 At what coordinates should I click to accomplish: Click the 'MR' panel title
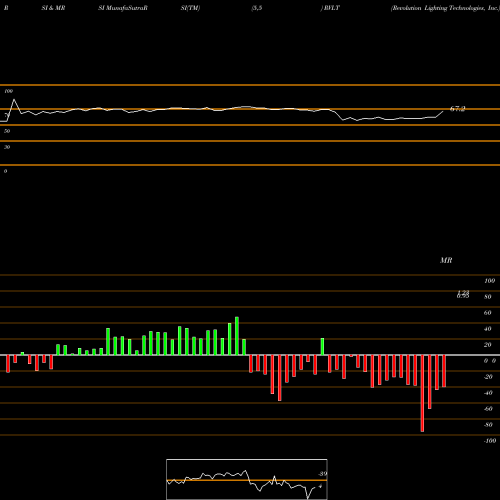[446, 260]
